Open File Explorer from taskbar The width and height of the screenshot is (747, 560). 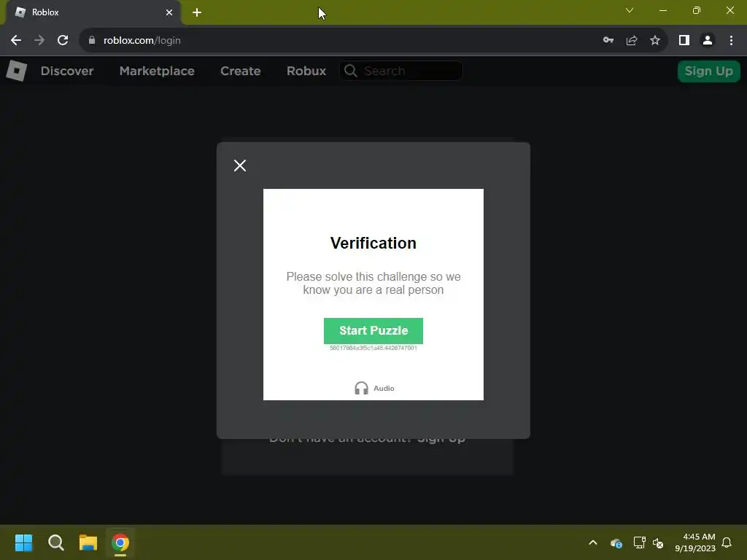point(88,542)
